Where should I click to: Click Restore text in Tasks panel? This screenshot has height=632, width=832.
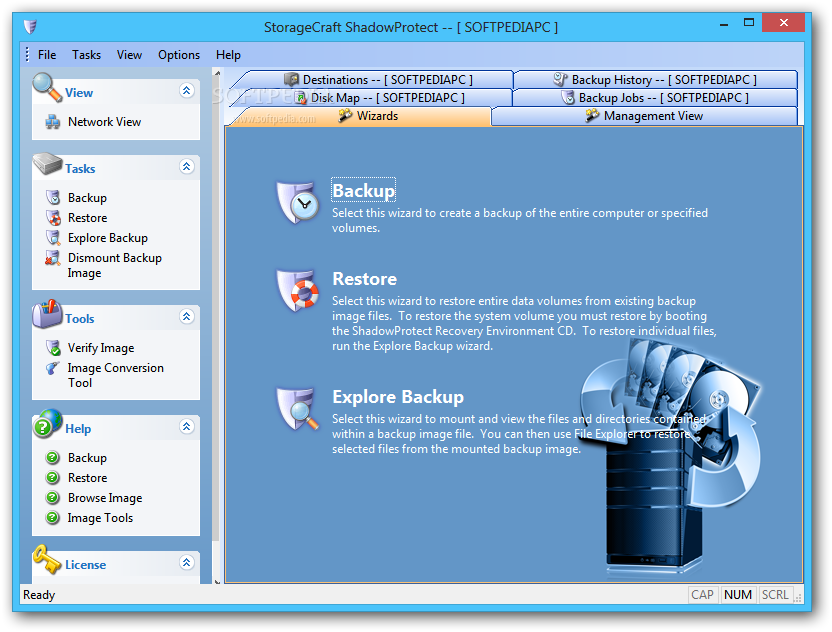(88, 218)
